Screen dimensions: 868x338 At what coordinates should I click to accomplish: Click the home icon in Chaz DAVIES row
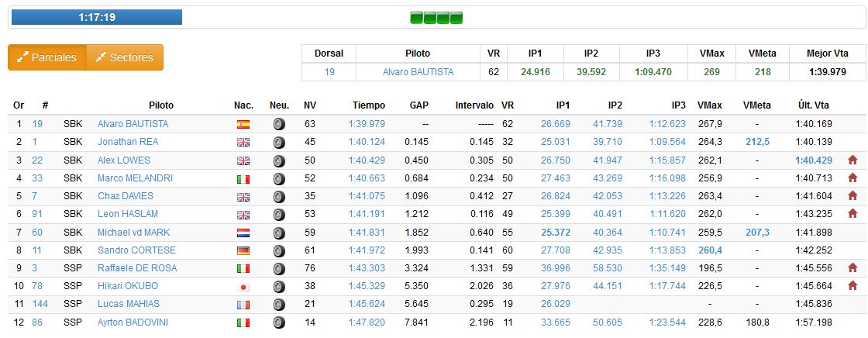pyautogui.click(x=852, y=196)
